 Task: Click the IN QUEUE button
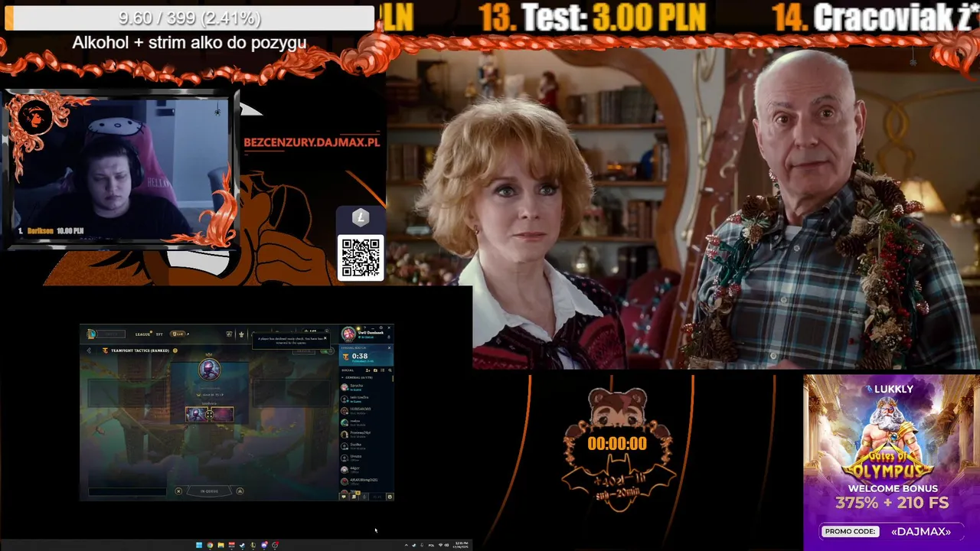pyautogui.click(x=209, y=491)
